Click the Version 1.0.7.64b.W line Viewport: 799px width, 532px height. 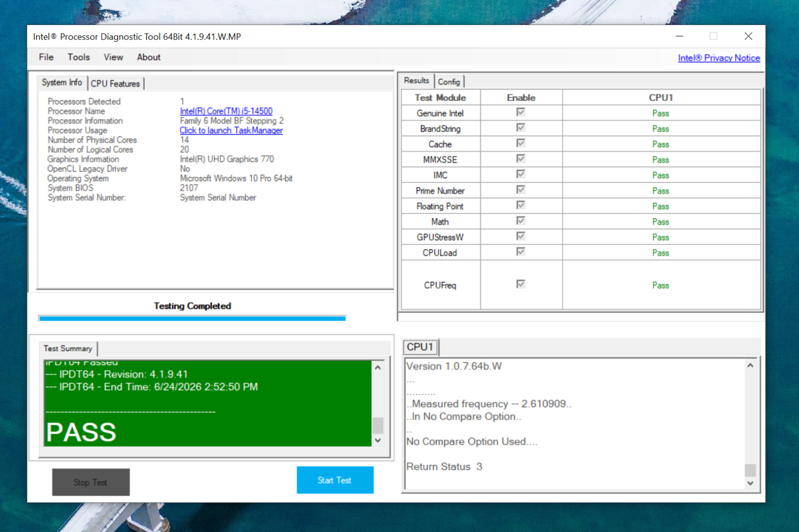click(454, 366)
